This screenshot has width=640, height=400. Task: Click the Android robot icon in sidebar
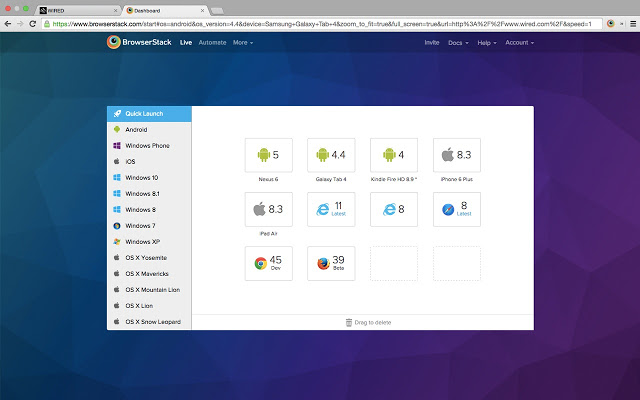pyautogui.click(x=117, y=129)
